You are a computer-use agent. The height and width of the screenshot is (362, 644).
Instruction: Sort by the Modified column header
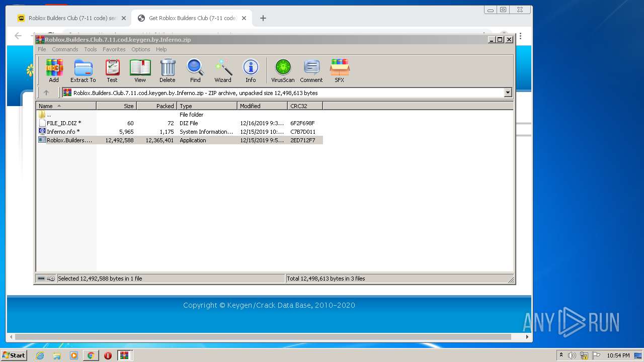point(263,106)
